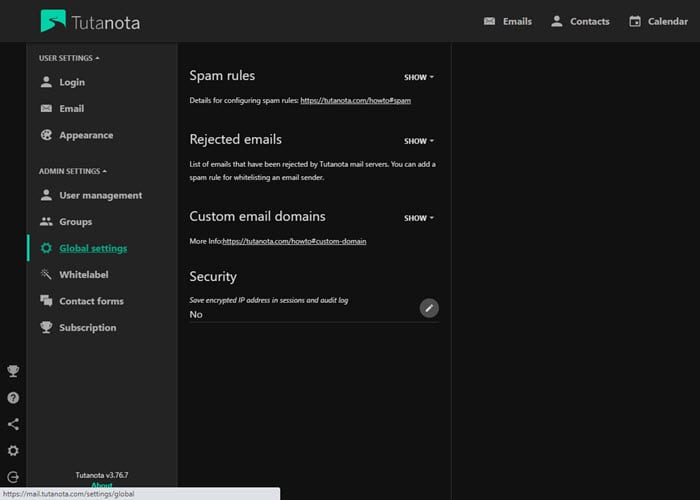The image size is (700, 500).
Task: Open the howto#spam help link
Action: pos(355,100)
